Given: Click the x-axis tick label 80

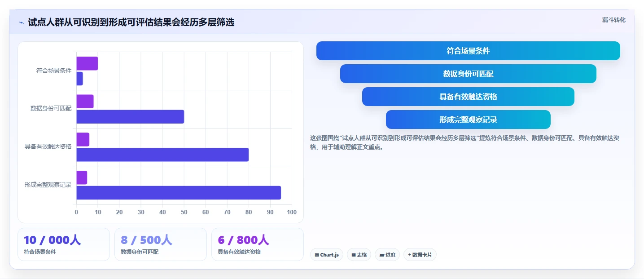Looking at the screenshot, I should point(249,212).
